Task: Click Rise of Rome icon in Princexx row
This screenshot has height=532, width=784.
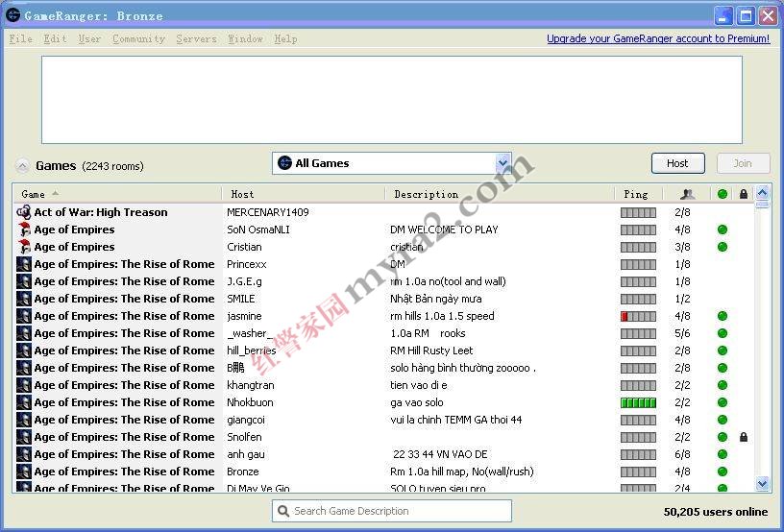Action: pyautogui.click(x=24, y=264)
